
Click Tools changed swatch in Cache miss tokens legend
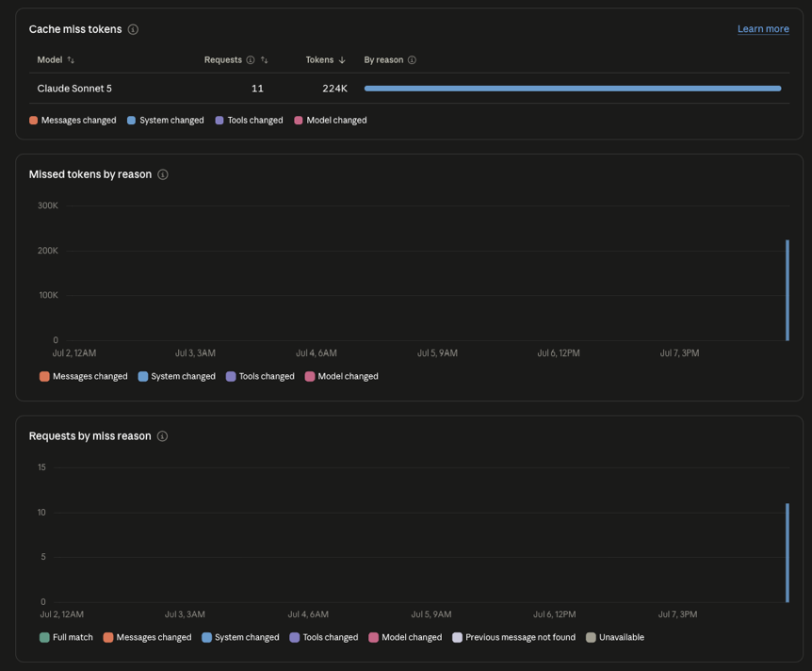tap(219, 121)
